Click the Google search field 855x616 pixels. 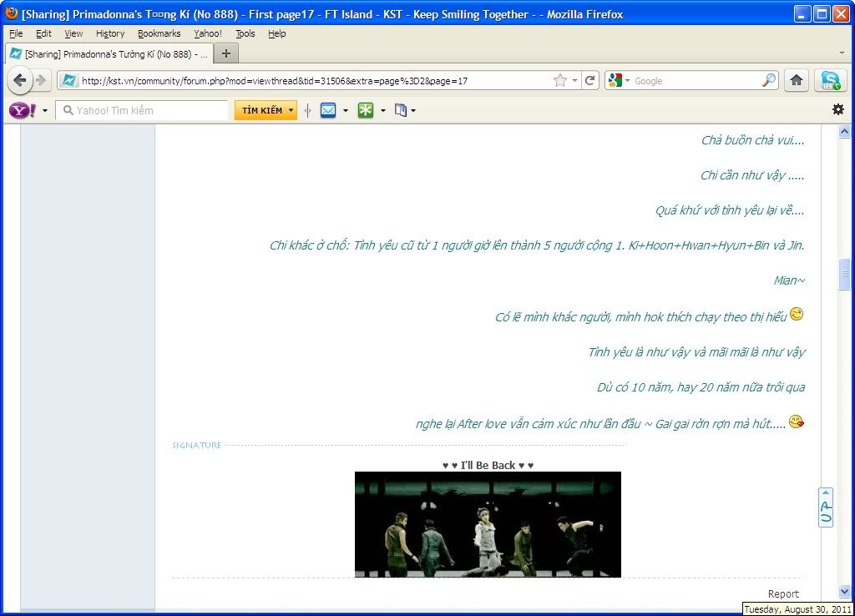pos(697,81)
